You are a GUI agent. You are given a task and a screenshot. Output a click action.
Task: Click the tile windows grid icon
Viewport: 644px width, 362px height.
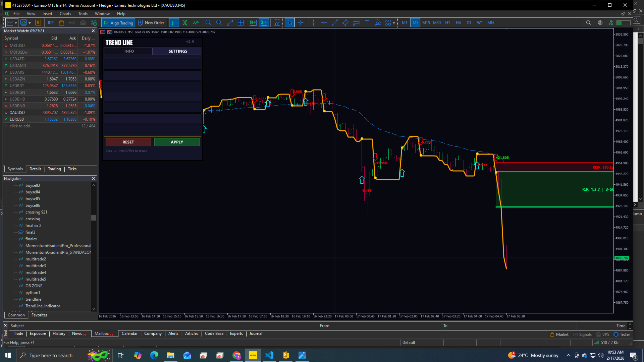(240, 23)
